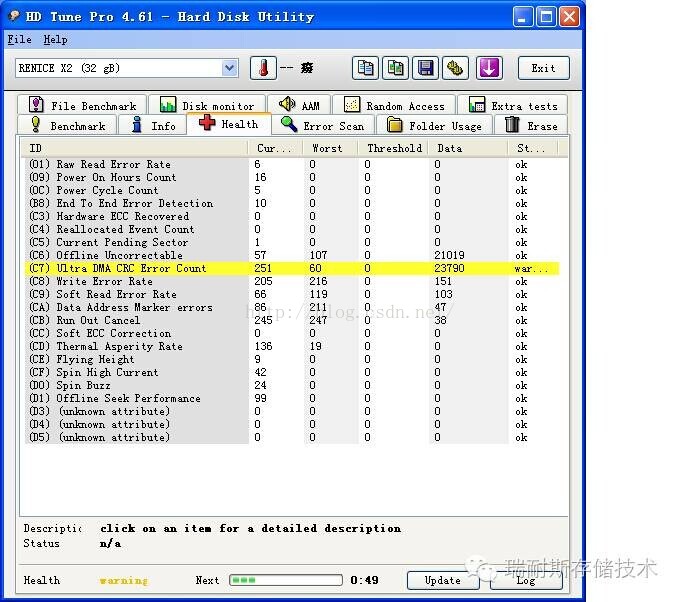Viewport: 680px width, 602px height.
Task: Click the ID column header
Action: pos(134,148)
